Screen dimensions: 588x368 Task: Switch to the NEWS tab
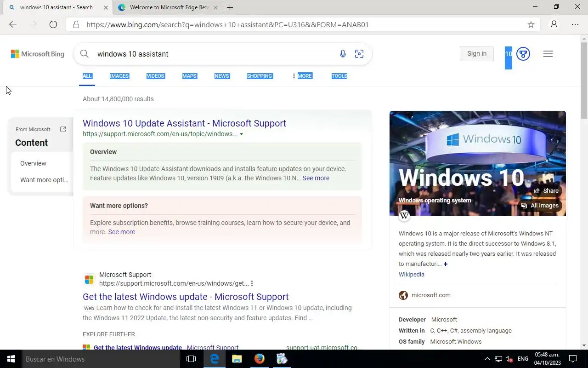221,76
